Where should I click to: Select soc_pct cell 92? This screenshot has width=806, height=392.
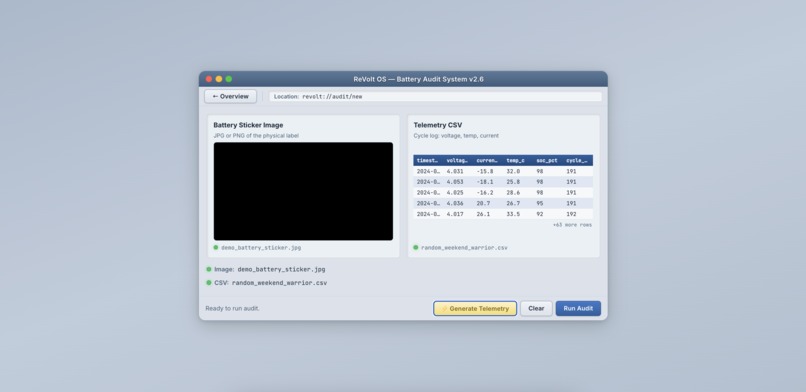[x=540, y=214]
